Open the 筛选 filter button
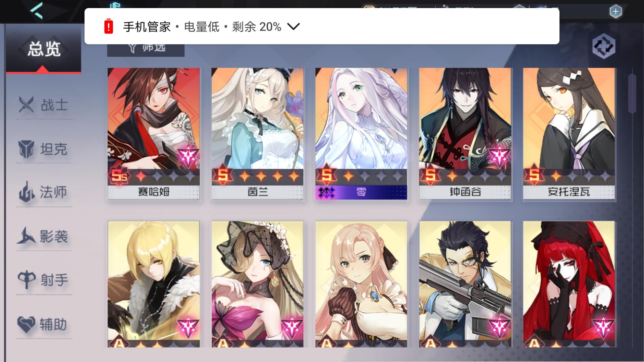 [x=146, y=49]
